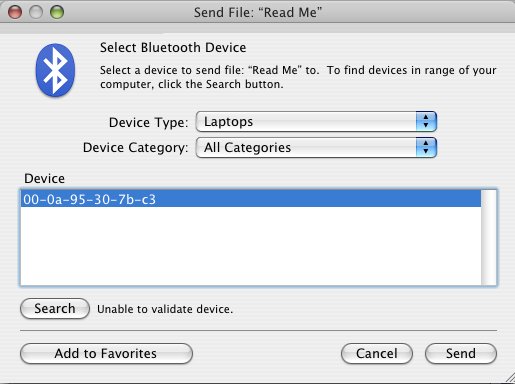
Task: Click the Device column header label
Action: (x=44, y=179)
